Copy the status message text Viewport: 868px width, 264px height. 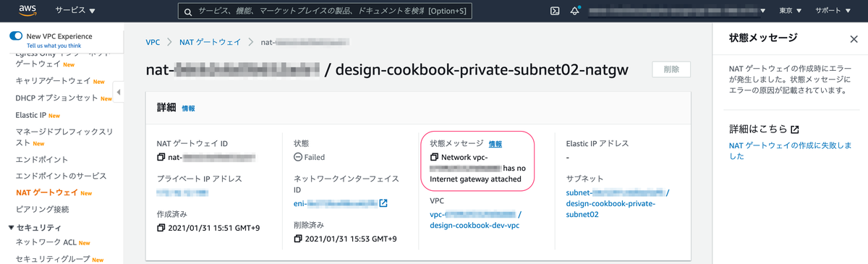point(434,157)
